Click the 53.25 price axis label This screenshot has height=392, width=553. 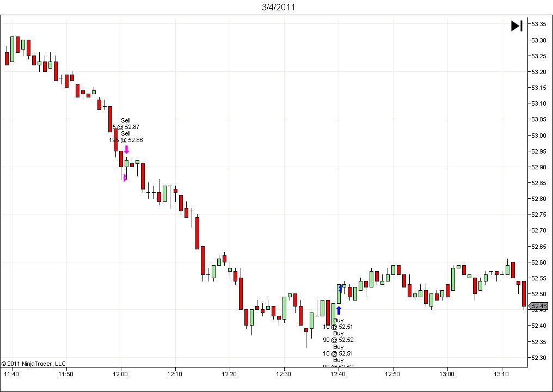[x=538, y=56]
